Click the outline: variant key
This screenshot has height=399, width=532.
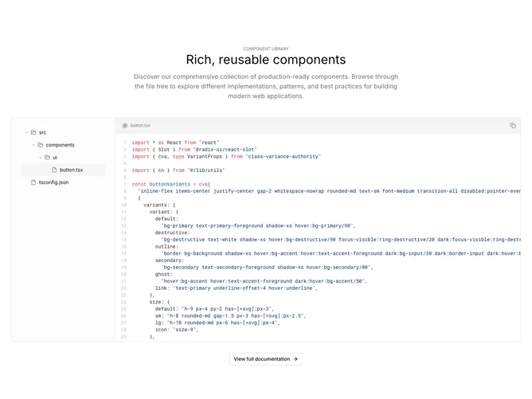166,247
